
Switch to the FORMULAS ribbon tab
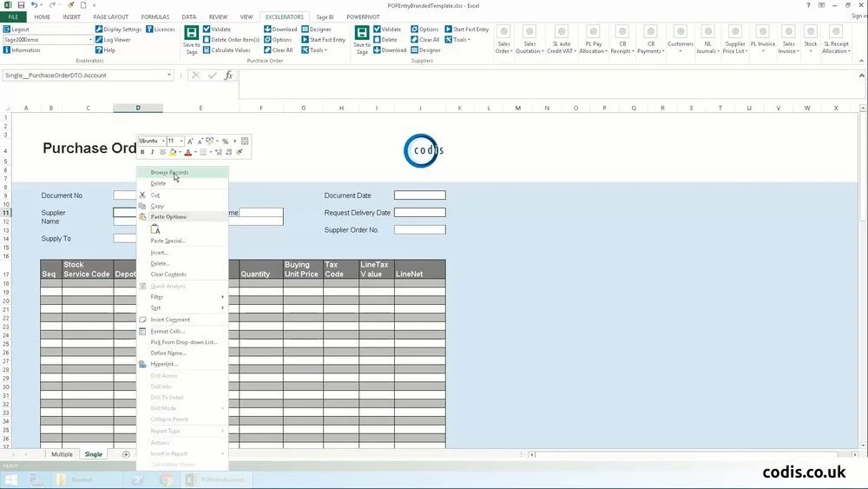pyautogui.click(x=155, y=17)
